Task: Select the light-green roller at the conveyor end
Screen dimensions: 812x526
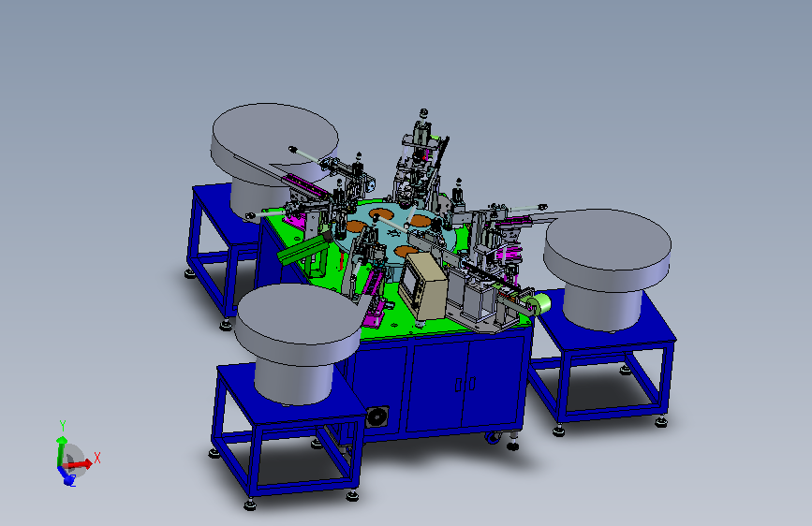Action: point(540,304)
